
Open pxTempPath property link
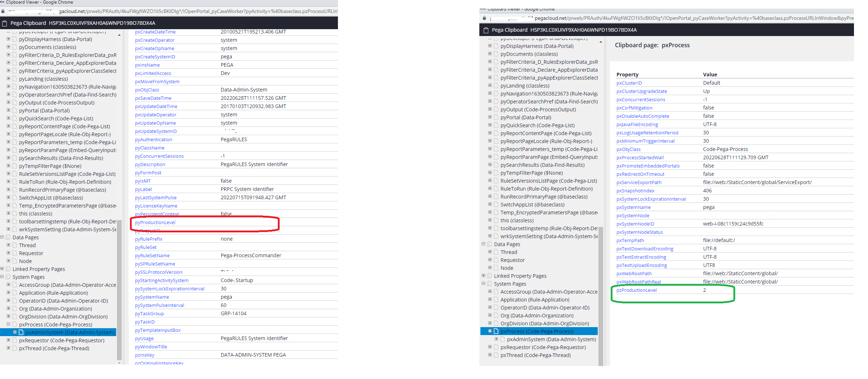click(630, 241)
